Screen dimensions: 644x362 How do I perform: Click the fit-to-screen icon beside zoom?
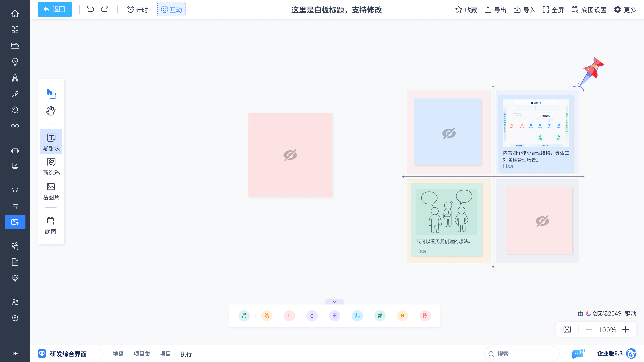click(x=567, y=329)
